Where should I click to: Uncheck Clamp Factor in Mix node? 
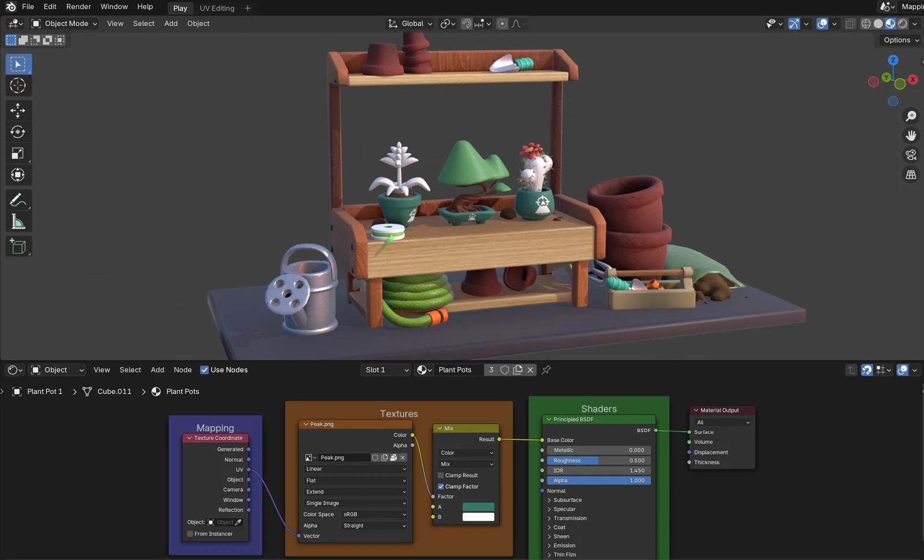click(441, 487)
